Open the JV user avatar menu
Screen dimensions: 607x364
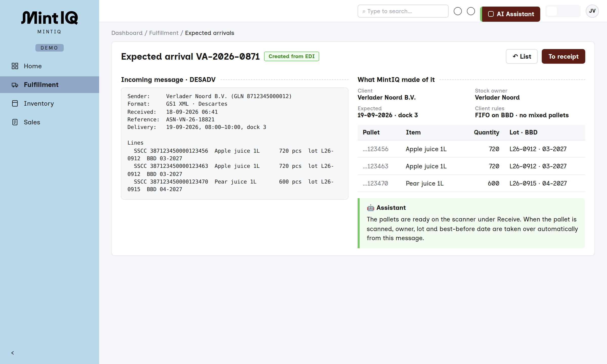click(x=592, y=11)
